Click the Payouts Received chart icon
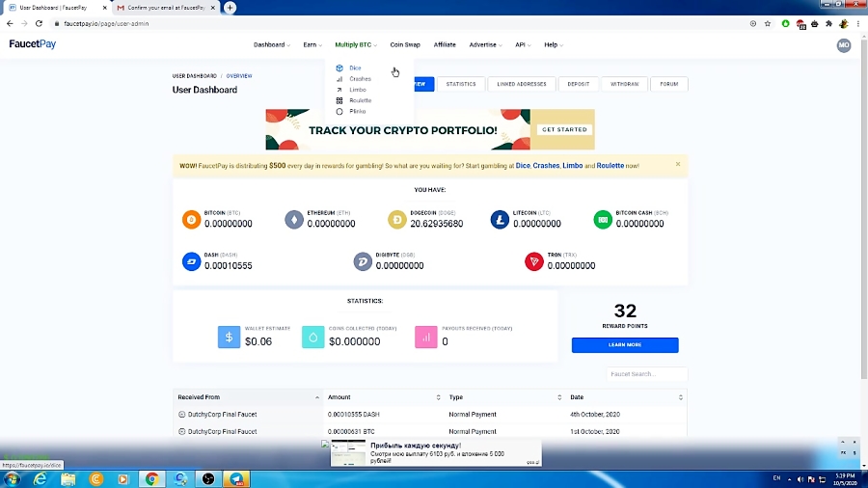Image resolution: width=868 pixels, height=488 pixels. tap(425, 337)
